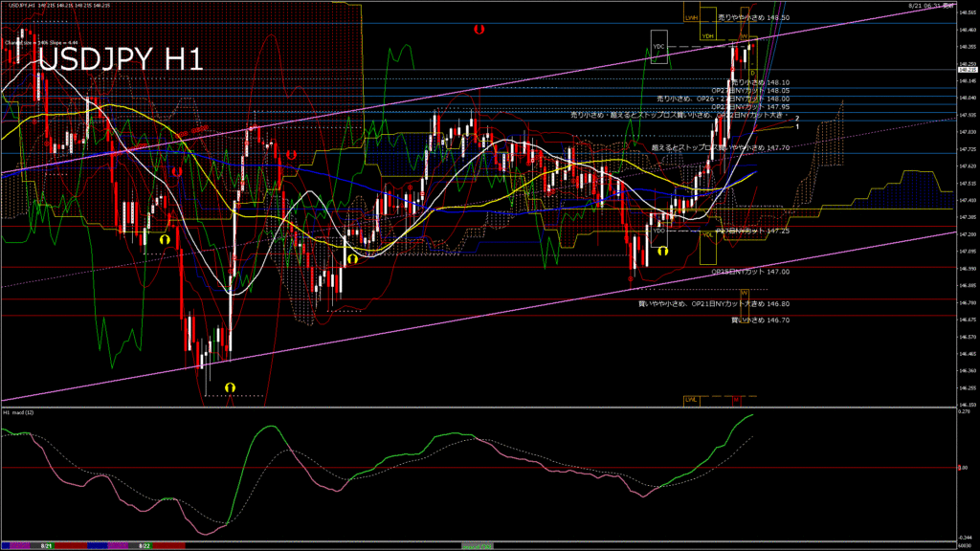Select the YDO marker label

(658, 231)
